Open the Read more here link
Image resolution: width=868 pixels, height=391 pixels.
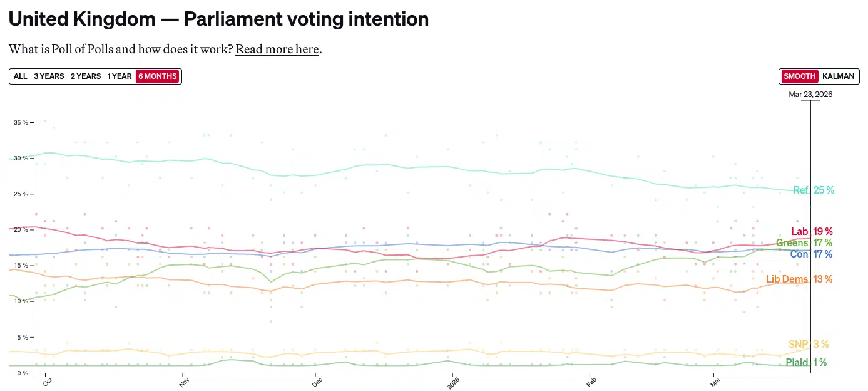277,49
